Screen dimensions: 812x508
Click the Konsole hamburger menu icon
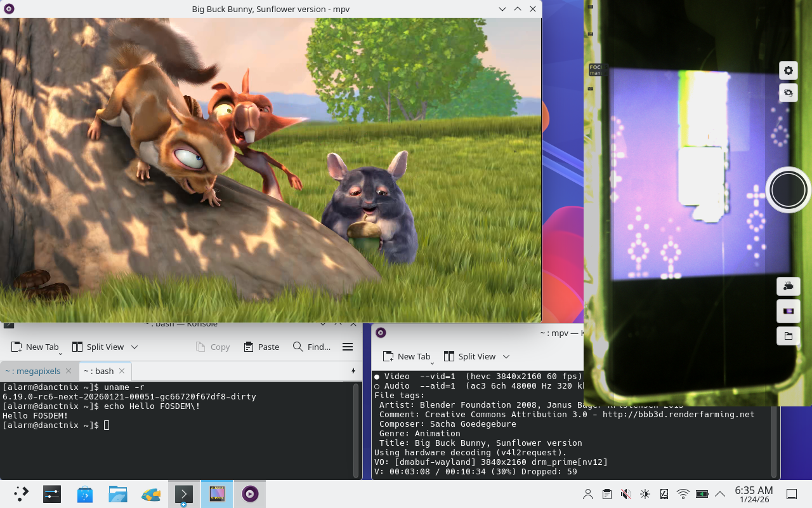pos(348,347)
